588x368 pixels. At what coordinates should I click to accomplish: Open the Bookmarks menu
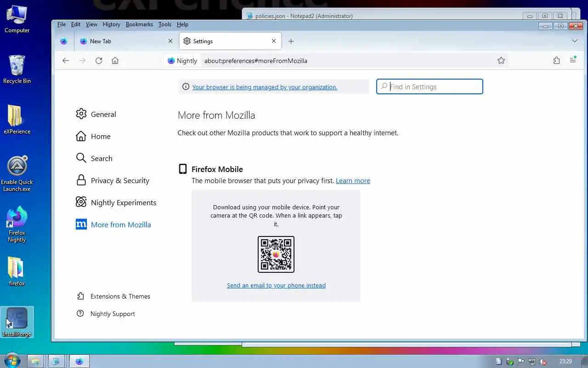(x=139, y=24)
